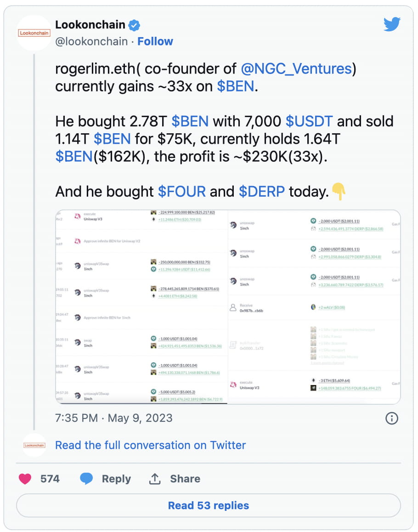Follow the Lookonchain account

[x=155, y=41]
